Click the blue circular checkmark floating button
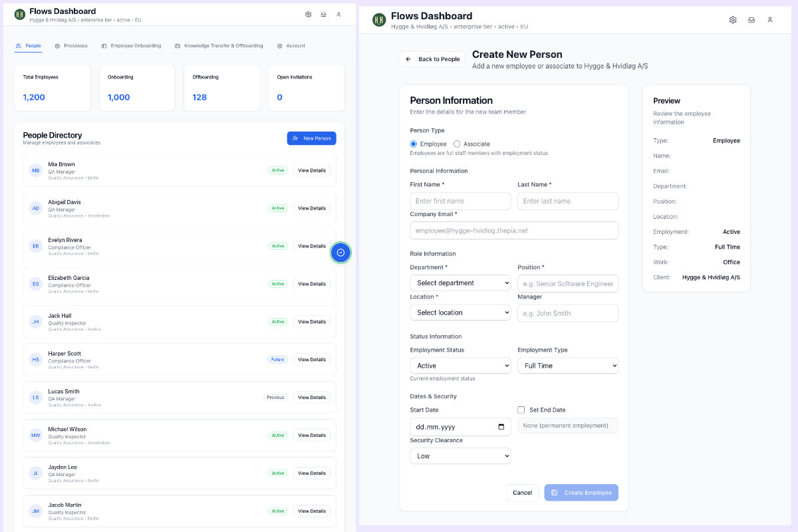Screen dimensions: 798x532 [x=340, y=253]
